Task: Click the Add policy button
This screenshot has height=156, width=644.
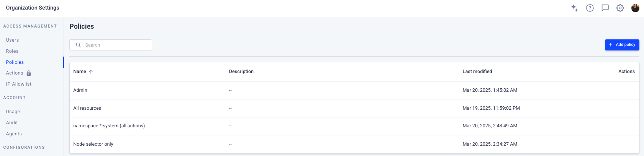Action: click(622, 45)
